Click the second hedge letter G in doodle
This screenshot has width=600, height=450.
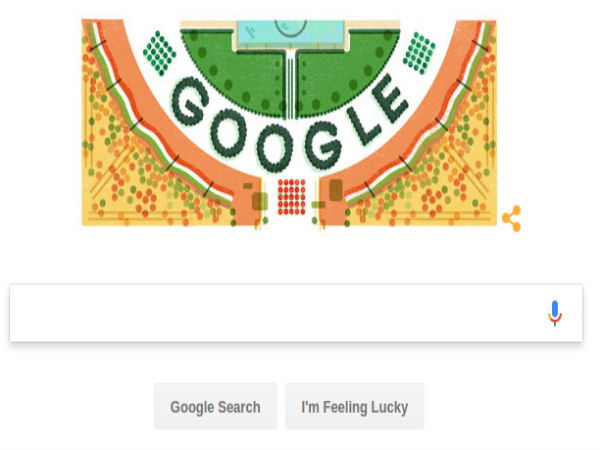point(323,145)
